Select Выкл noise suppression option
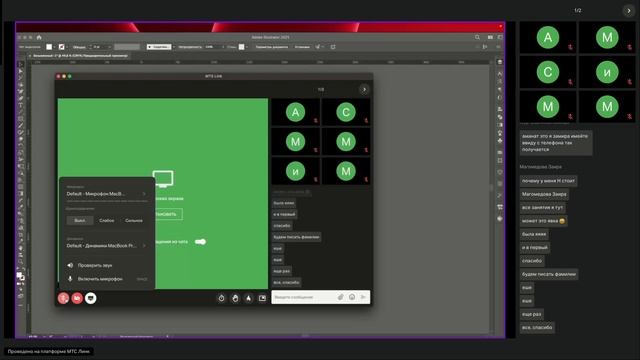The height and width of the screenshot is (360, 640). tap(80, 220)
